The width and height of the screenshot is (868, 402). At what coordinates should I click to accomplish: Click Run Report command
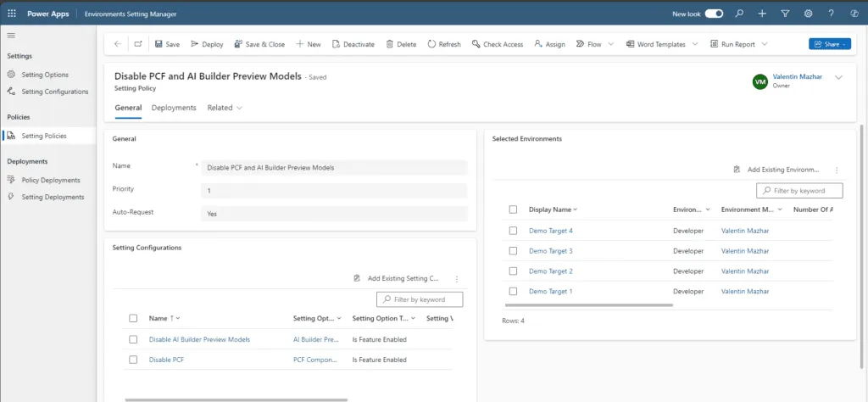732,44
